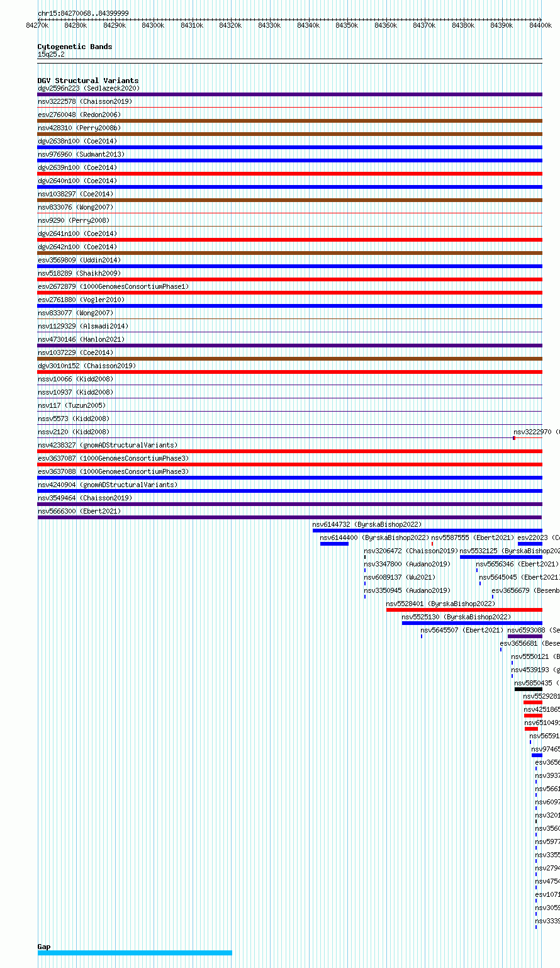The width and height of the screenshot is (560, 968).
Task: Open esv2672879 (1000GenomesConsortiumPhase1) variant
Action: 113,286
